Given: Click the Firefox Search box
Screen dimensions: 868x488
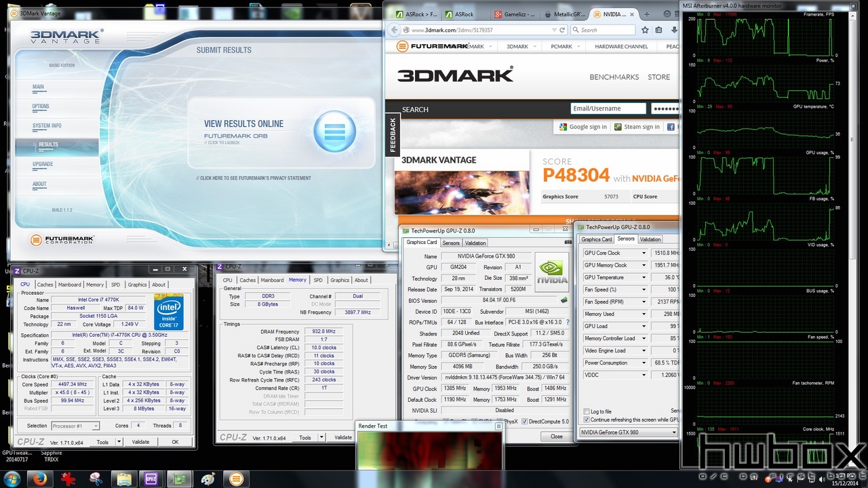Looking at the screenshot, I should point(603,30).
